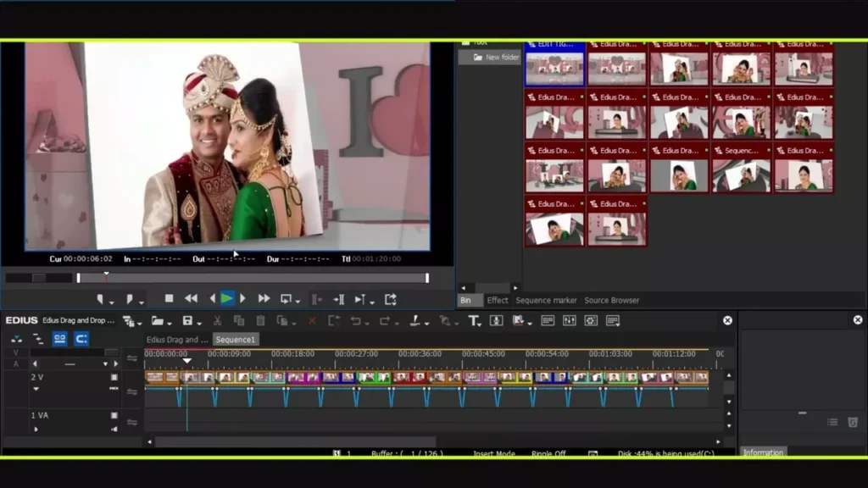This screenshot has height=488, width=868.
Task: Click the player position slider bar
Action: coord(253,278)
